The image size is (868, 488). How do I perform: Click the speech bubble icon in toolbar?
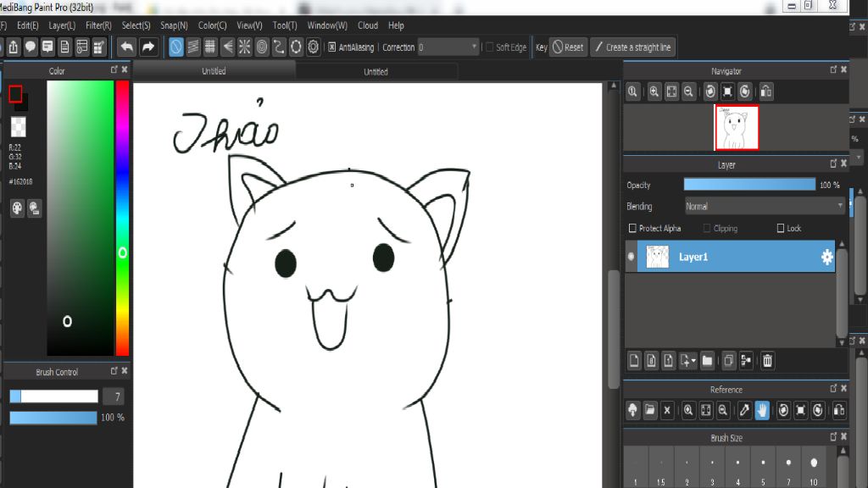[x=31, y=47]
